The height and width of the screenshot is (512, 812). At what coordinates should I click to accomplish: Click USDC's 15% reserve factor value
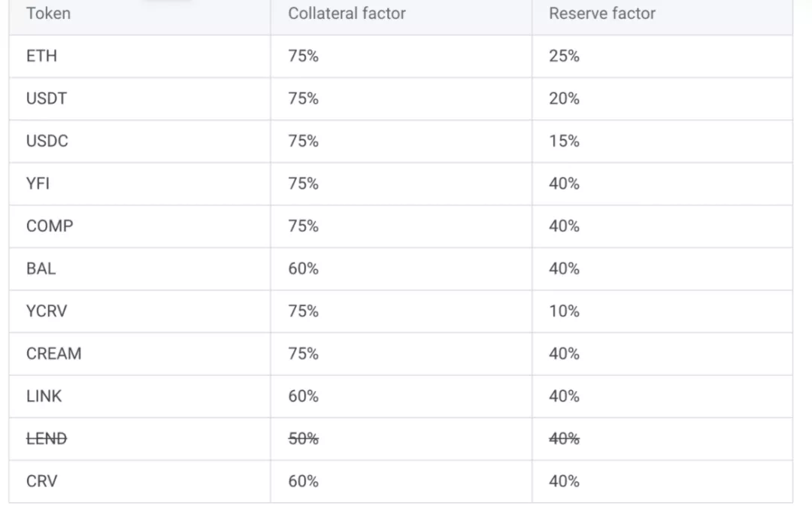pos(564,141)
